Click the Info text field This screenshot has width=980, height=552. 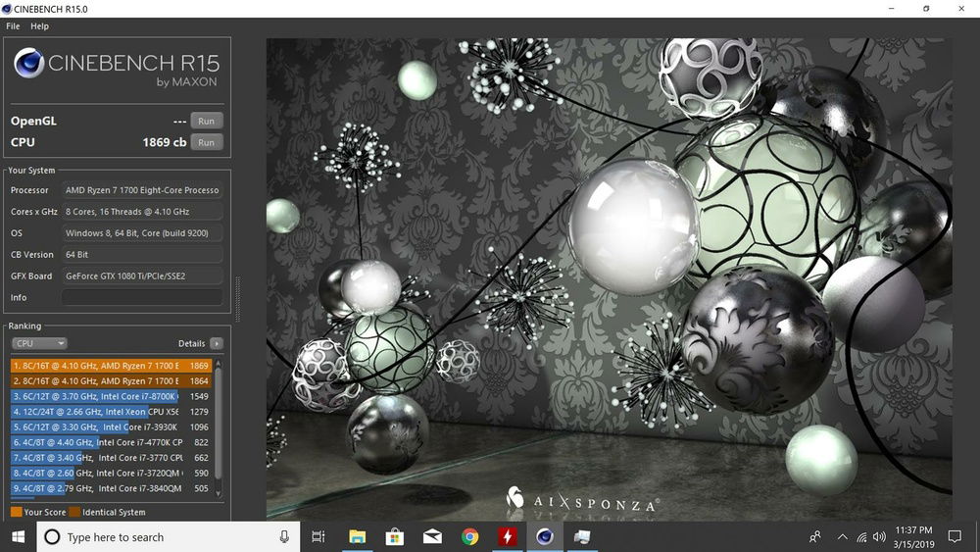[x=142, y=297]
